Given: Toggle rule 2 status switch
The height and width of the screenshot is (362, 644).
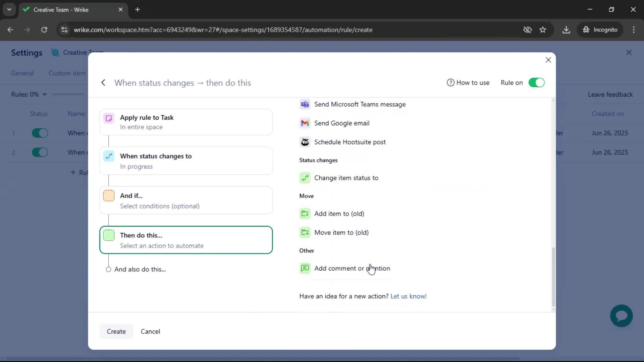Looking at the screenshot, I should pyautogui.click(x=40, y=153).
